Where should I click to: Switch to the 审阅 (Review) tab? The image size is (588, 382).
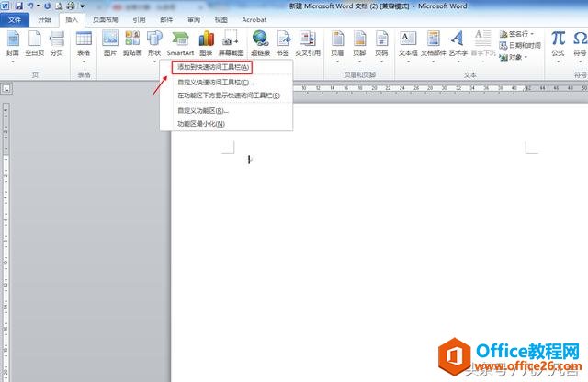click(194, 19)
